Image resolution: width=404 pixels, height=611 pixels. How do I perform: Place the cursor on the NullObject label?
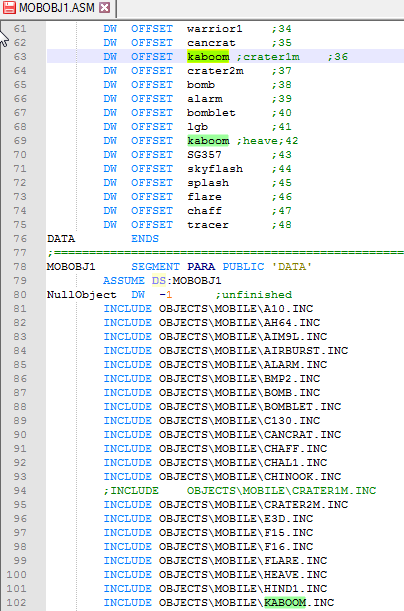pyautogui.click(x=81, y=295)
